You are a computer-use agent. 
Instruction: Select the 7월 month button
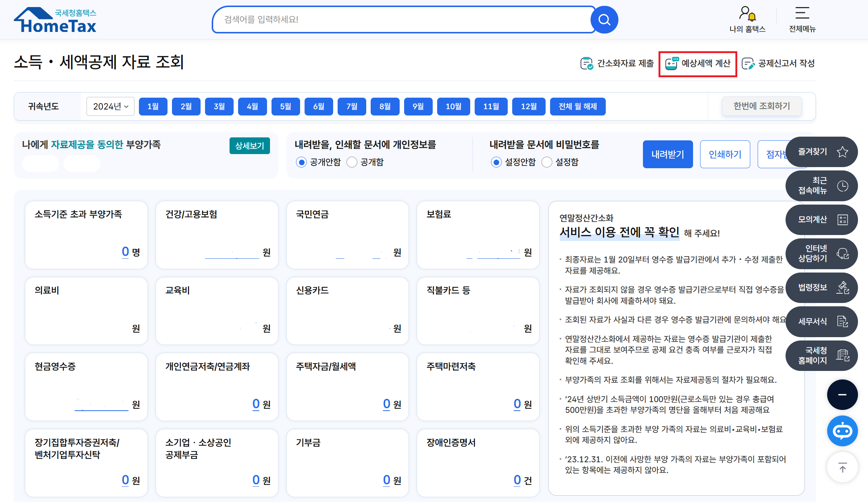click(x=351, y=106)
